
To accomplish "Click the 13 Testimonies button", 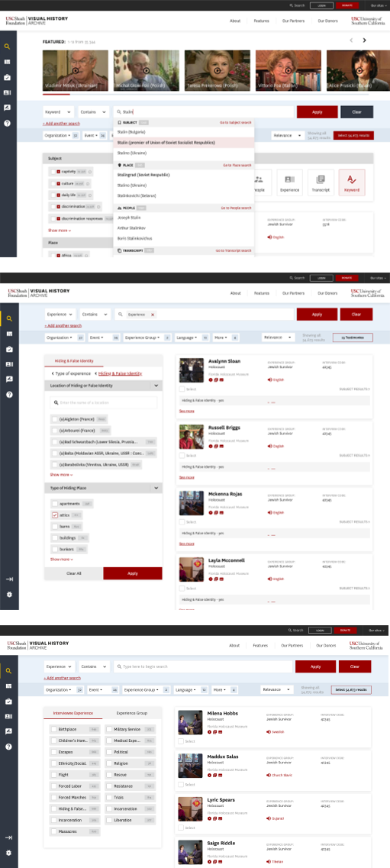I will click(x=353, y=337).
